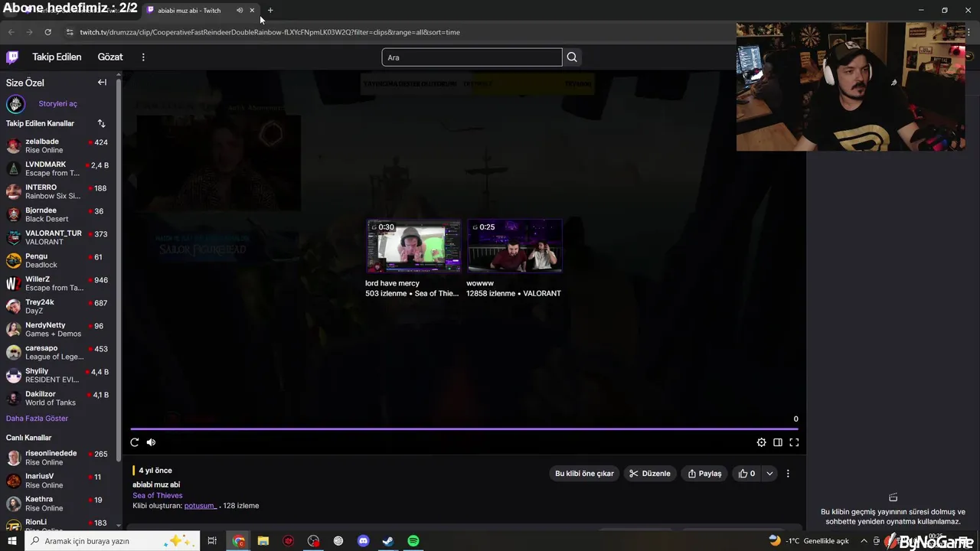Viewport: 980px width, 551px height.
Task: Mute the clip player volume icon
Action: click(x=151, y=442)
